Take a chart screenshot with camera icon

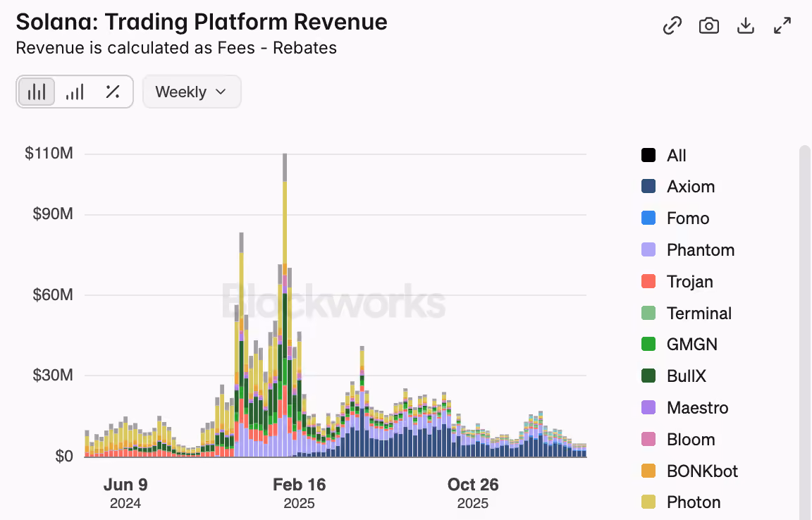point(709,25)
